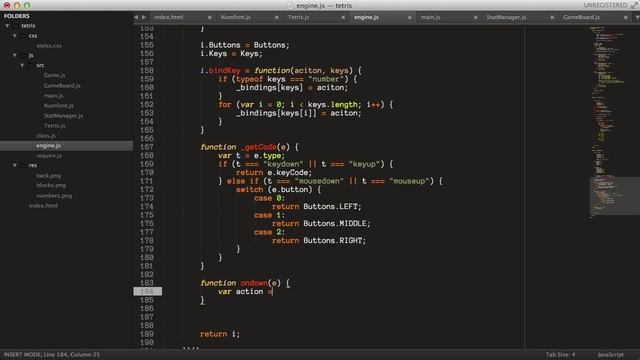Click the _getCode function name
This screenshot has width=640, height=360.
pyautogui.click(x=258, y=147)
